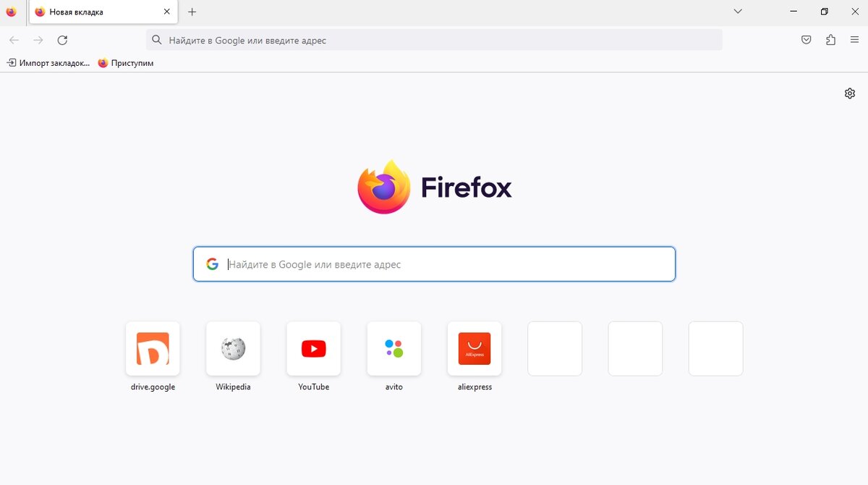Close the Firefox window
The height and width of the screenshot is (485, 868).
tap(854, 12)
